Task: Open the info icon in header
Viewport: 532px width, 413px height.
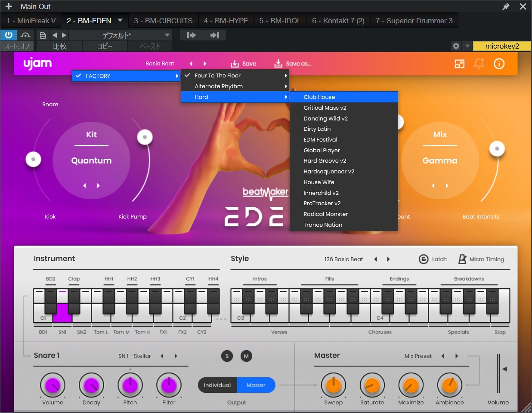Action: click(499, 64)
